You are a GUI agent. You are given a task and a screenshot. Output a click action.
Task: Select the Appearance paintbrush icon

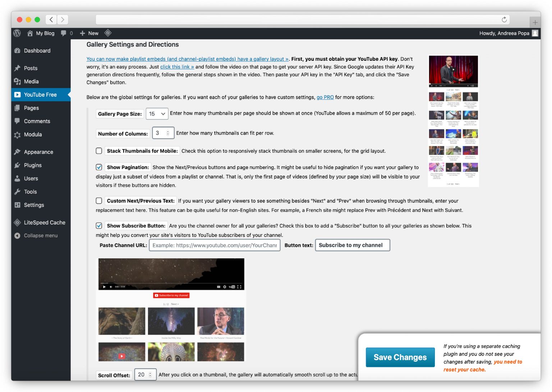[x=18, y=151]
